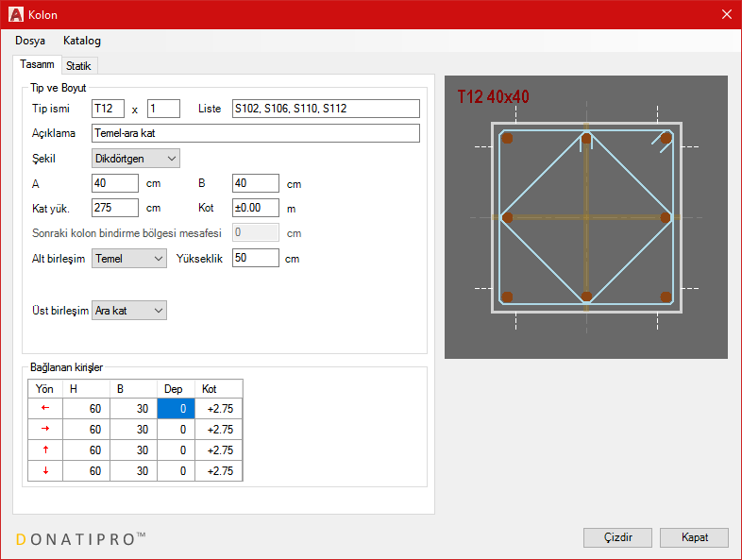Image resolution: width=742 pixels, height=560 pixels.
Task: Click the left arrow direction icon in beam table
Action: [x=44, y=408]
